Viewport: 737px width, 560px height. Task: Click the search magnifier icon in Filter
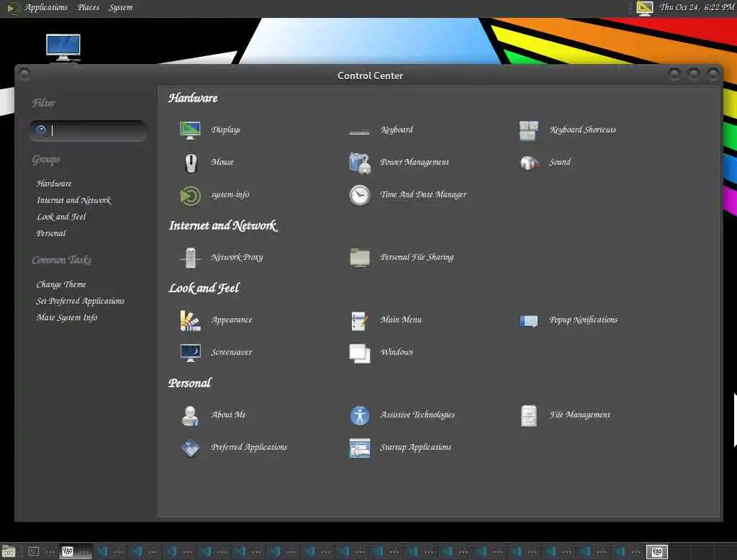coord(41,130)
